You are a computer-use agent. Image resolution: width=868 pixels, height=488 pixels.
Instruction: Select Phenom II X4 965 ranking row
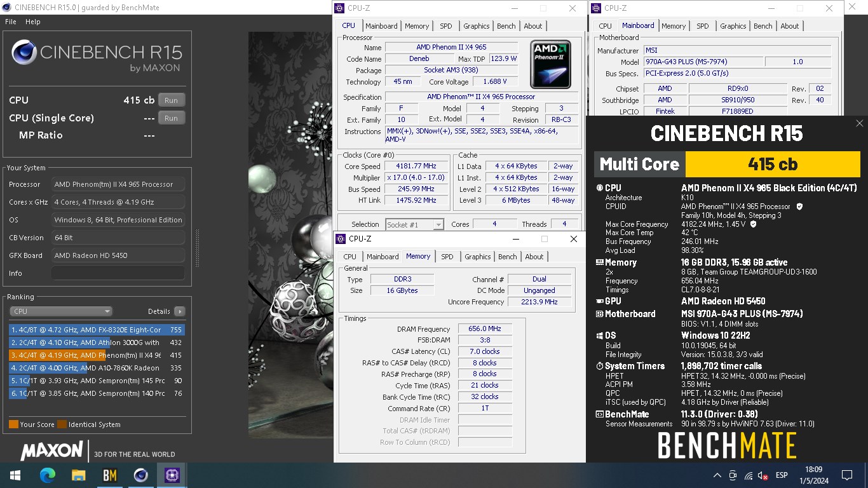[97, 355]
